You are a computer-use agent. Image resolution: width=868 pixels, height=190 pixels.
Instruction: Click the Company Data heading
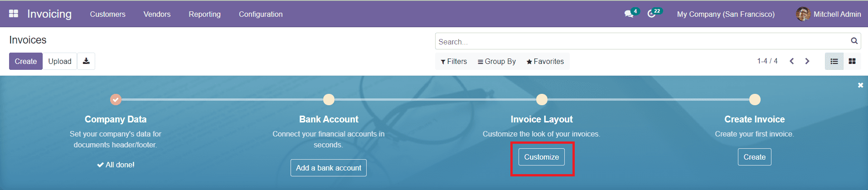(x=116, y=119)
